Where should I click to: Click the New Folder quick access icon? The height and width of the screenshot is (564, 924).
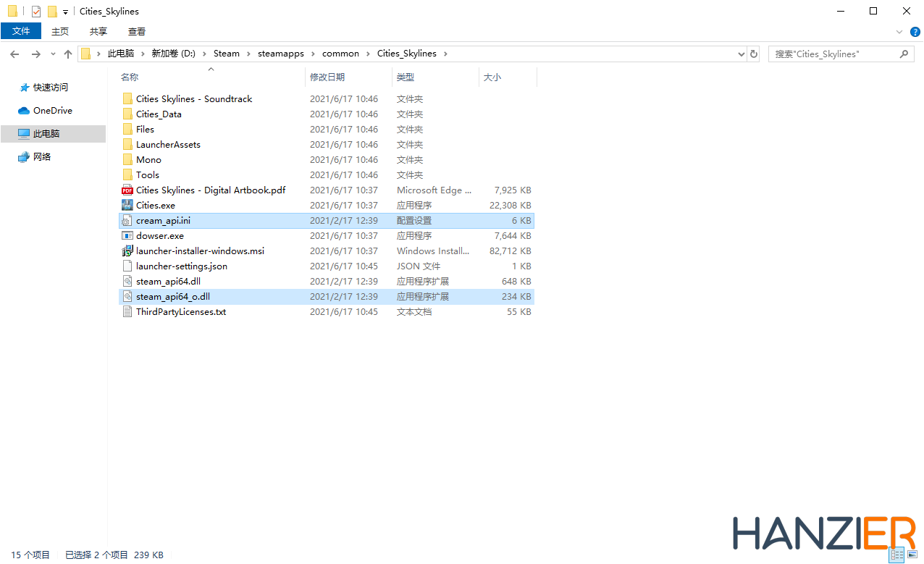tap(52, 12)
